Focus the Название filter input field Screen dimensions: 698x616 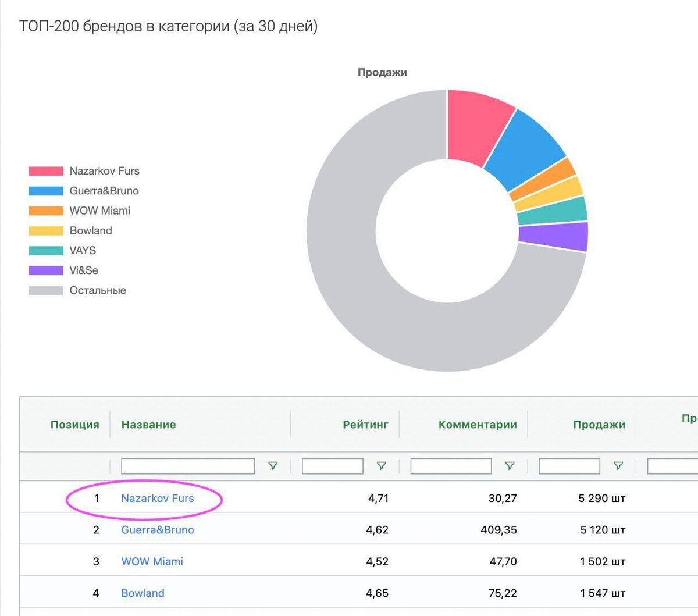[x=188, y=466]
